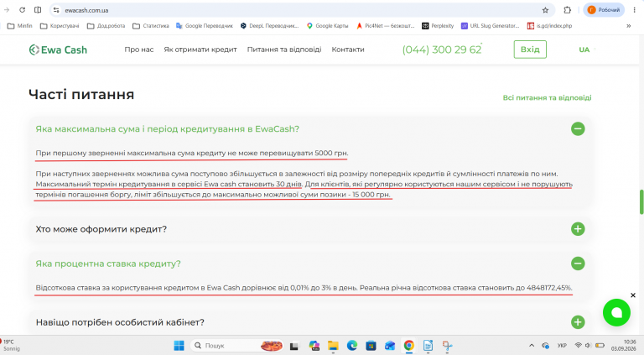644x355 pixels.
Task: Click the title Яка процентна ставка кредиту?
Action: tap(108, 264)
